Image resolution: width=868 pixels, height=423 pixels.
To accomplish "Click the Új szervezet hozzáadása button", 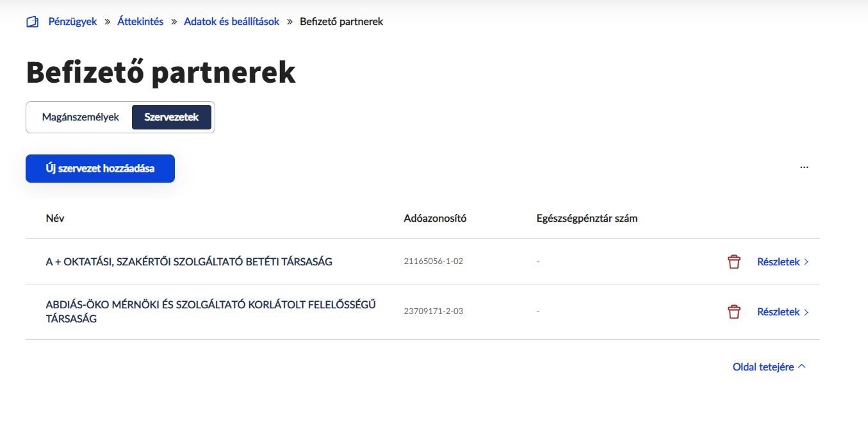I will click(x=100, y=168).
